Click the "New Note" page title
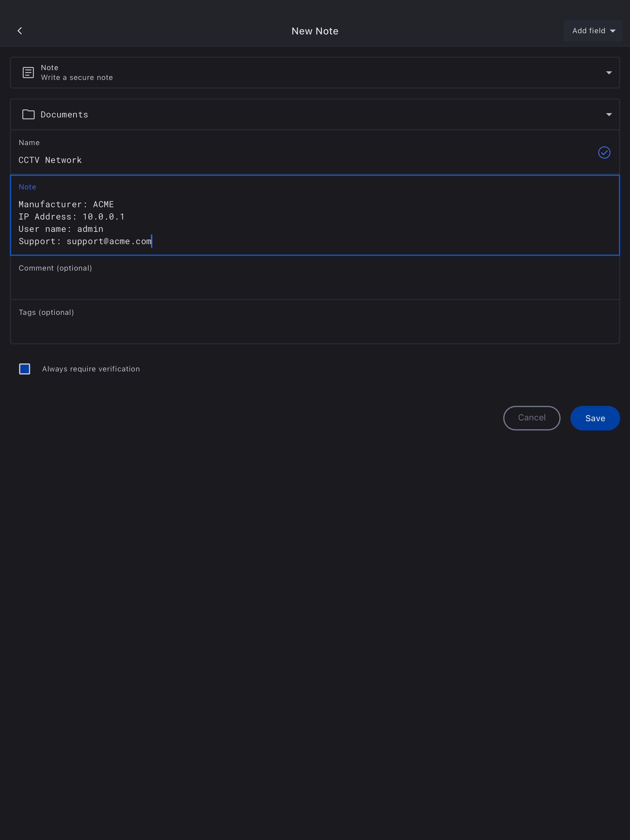 (315, 31)
